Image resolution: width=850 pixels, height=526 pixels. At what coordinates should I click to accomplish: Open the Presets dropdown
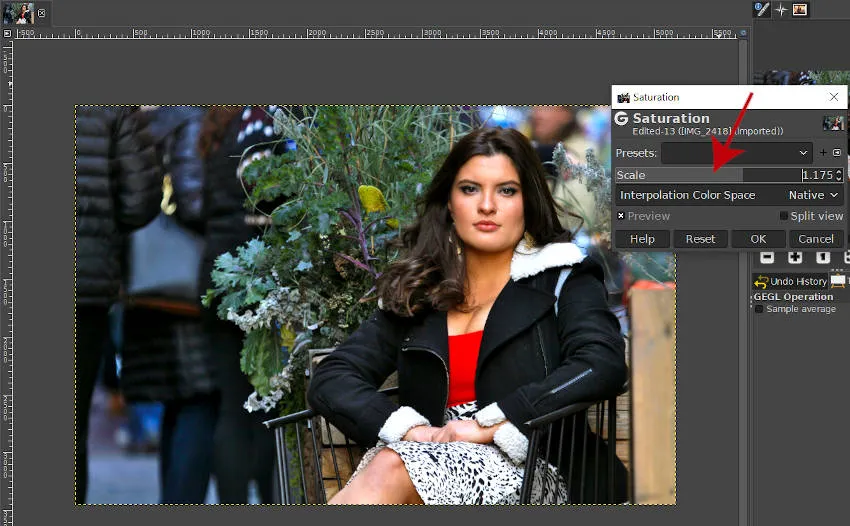(x=737, y=153)
